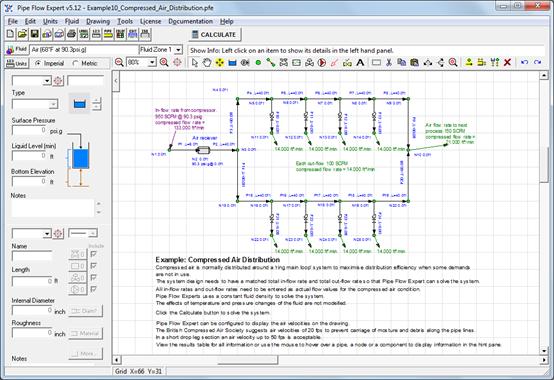Image resolution: width=554 pixels, height=380 pixels.
Task: Collapse the left panel with the chevron
Action: coord(116,81)
